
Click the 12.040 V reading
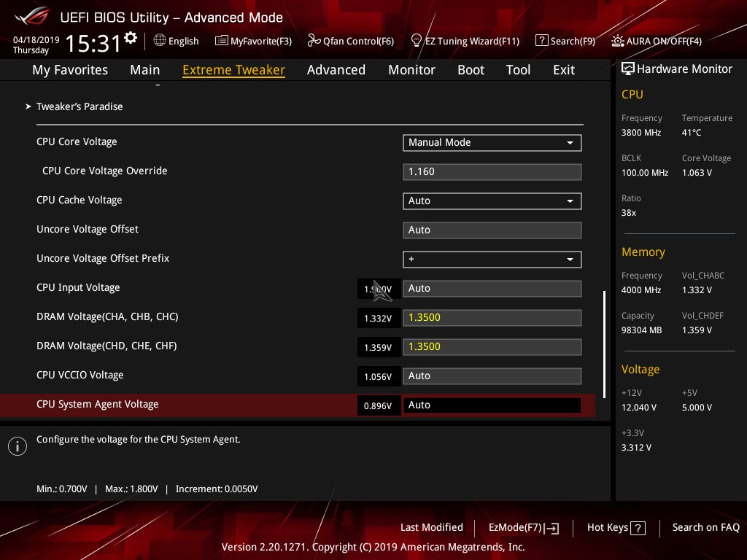pos(639,408)
